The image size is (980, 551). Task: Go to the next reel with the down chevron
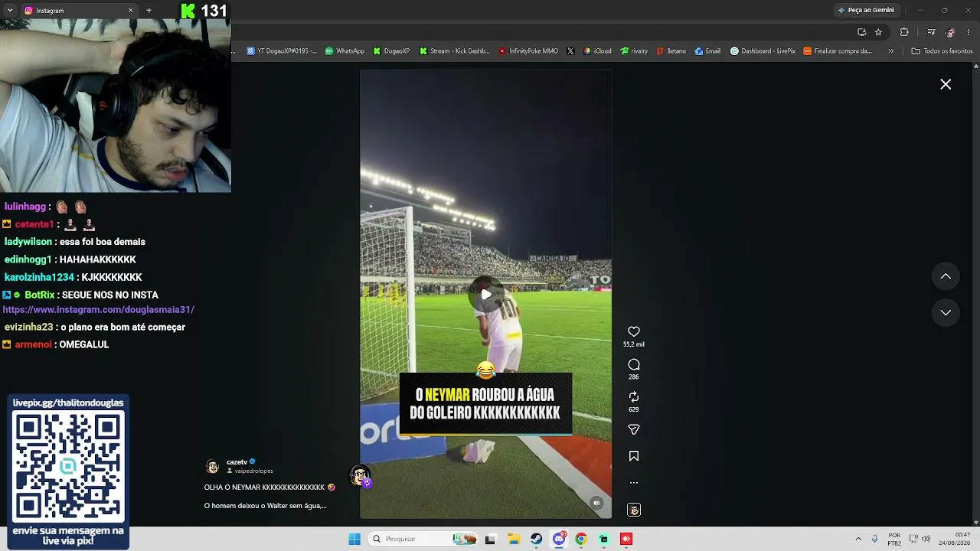tap(946, 312)
